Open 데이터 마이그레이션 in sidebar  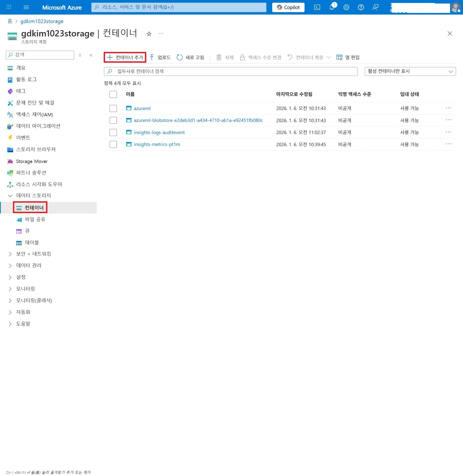[38, 126]
